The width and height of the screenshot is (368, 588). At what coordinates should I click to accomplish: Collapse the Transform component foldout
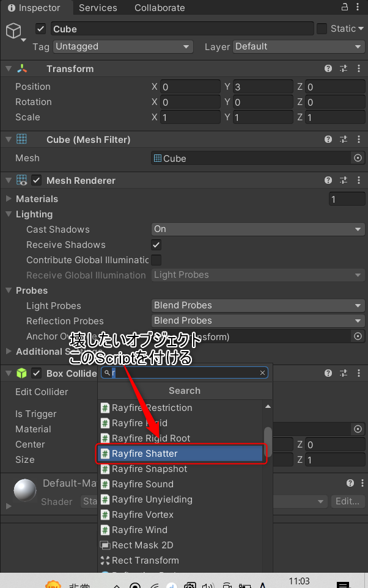[9, 68]
